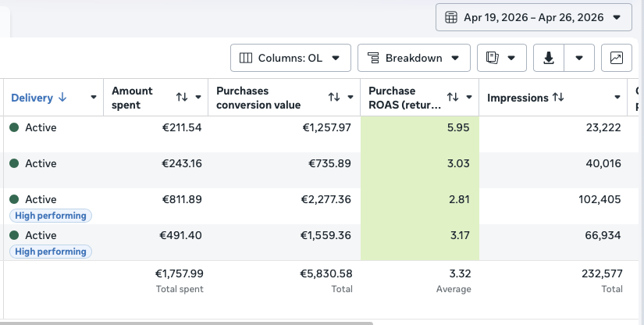
Task: Sort by the Delivery column header
Action: [x=32, y=98]
